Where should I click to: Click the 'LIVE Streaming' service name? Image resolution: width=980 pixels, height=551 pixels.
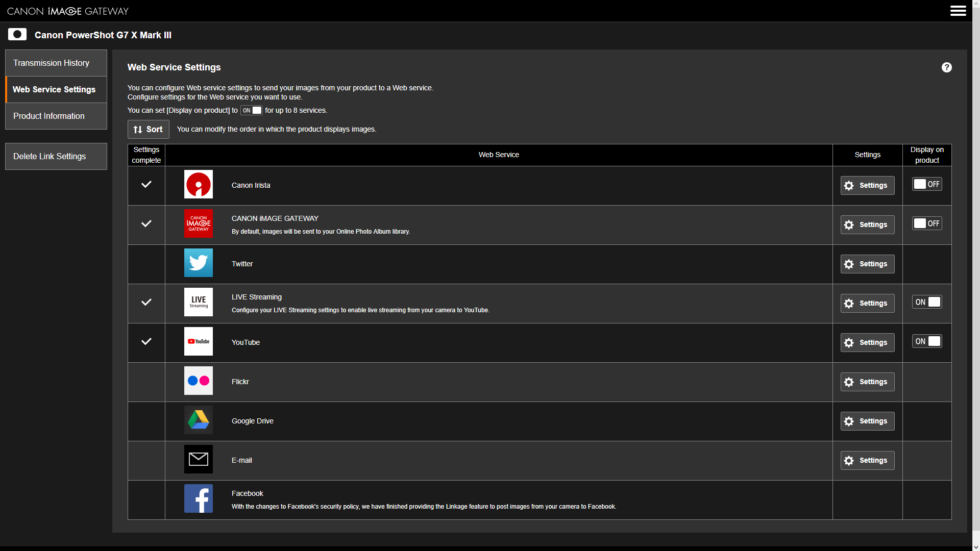click(257, 297)
